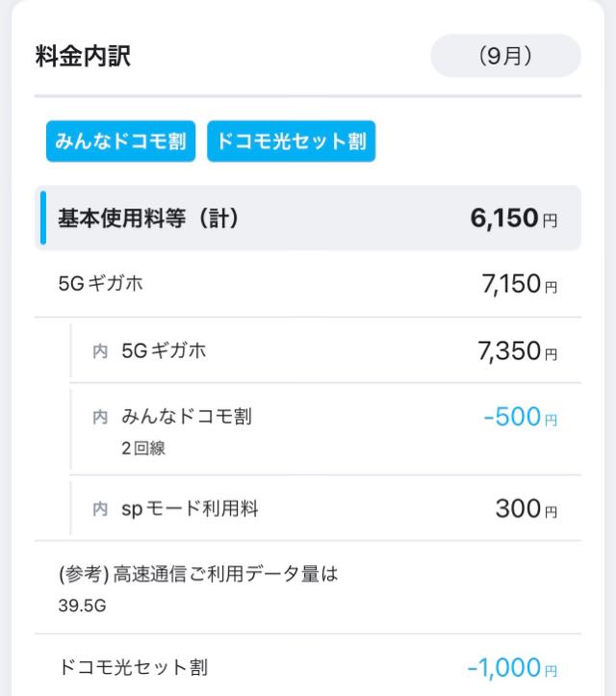Tap the みんなドコモ割 badge

click(120, 142)
